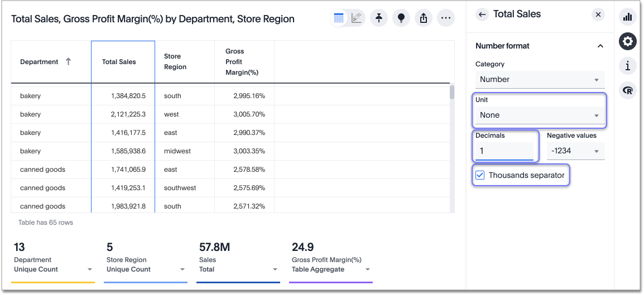Click the Decimals input field
This screenshot has height=295, width=644.
click(x=504, y=151)
